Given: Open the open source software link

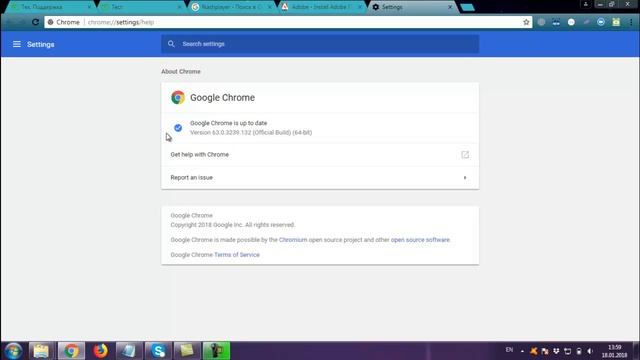Looking at the screenshot, I should coord(420,240).
